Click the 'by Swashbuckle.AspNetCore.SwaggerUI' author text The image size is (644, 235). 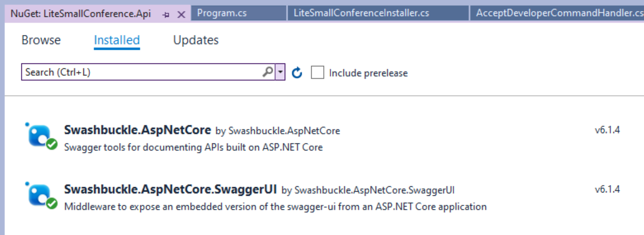click(x=368, y=190)
